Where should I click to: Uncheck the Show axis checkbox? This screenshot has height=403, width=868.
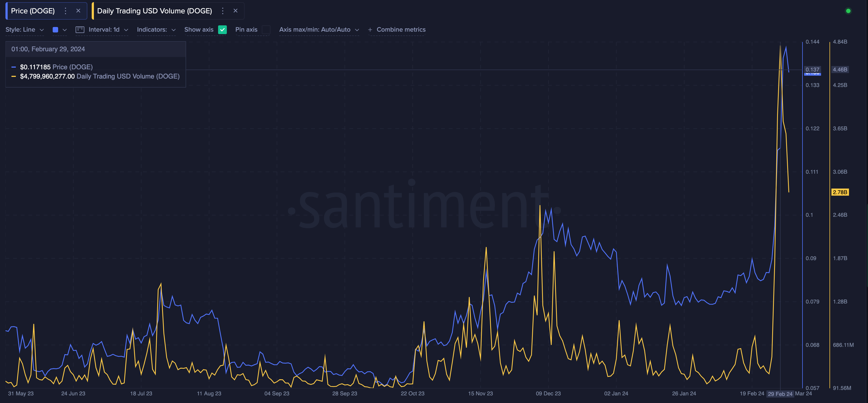[x=222, y=30]
